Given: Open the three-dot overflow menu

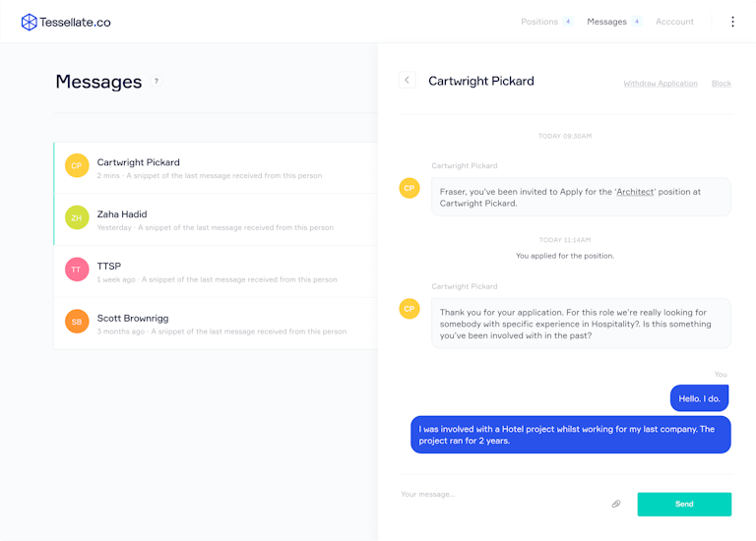Looking at the screenshot, I should point(732,22).
